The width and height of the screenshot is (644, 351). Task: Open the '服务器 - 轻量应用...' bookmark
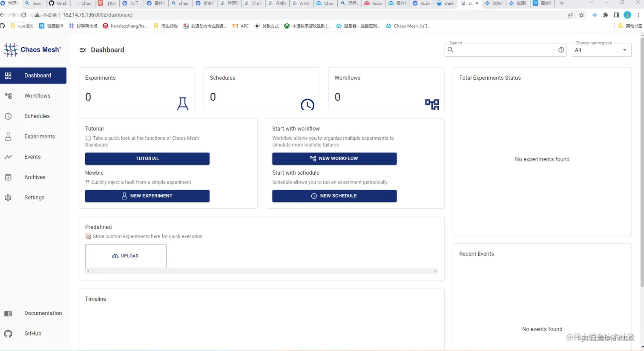click(x=358, y=26)
